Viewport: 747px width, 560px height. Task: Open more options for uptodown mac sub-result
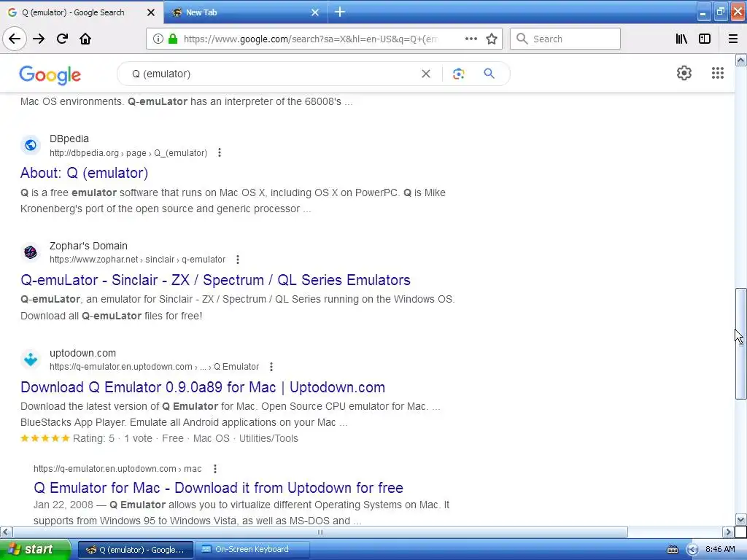pyautogui.click(x=215, y=469)
